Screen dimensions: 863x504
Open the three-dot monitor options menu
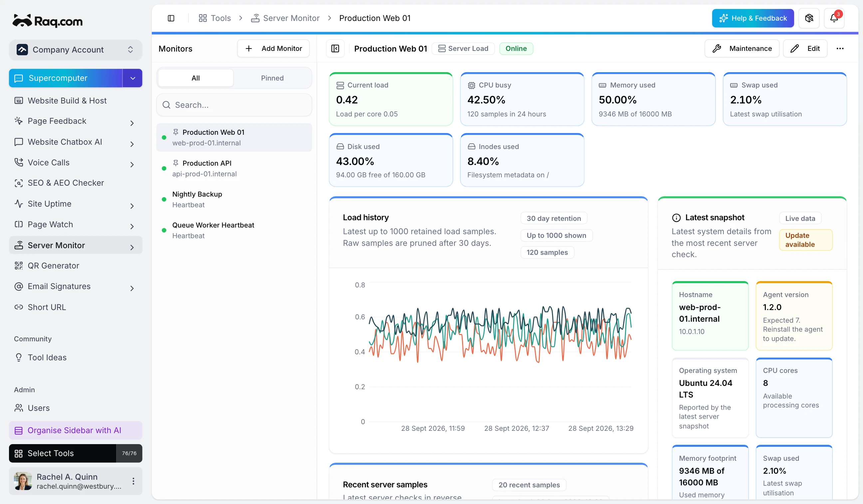840,49
